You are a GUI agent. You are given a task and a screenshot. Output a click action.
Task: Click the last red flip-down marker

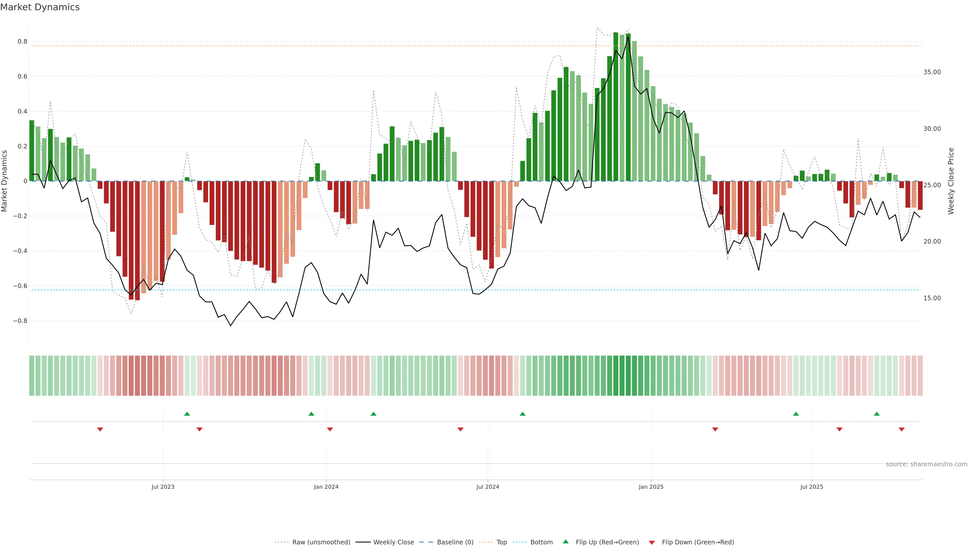click(x=901, y=429)
